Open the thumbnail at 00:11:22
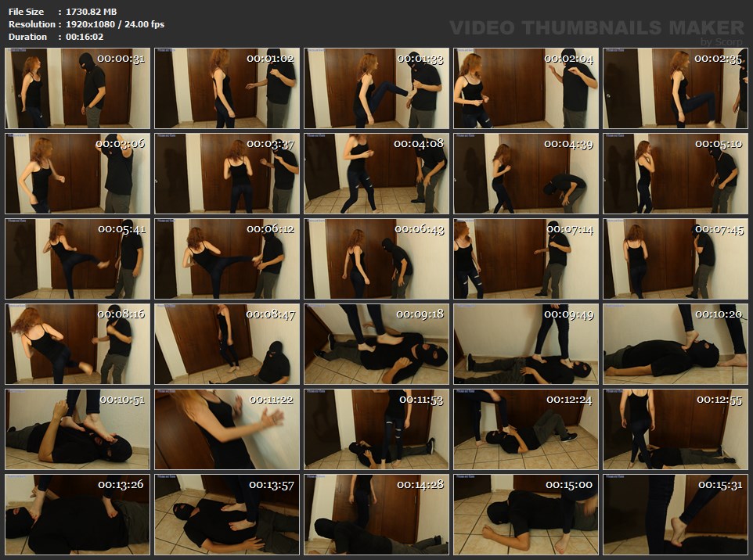Screen dimensions: 753x560 pos(227,429)
